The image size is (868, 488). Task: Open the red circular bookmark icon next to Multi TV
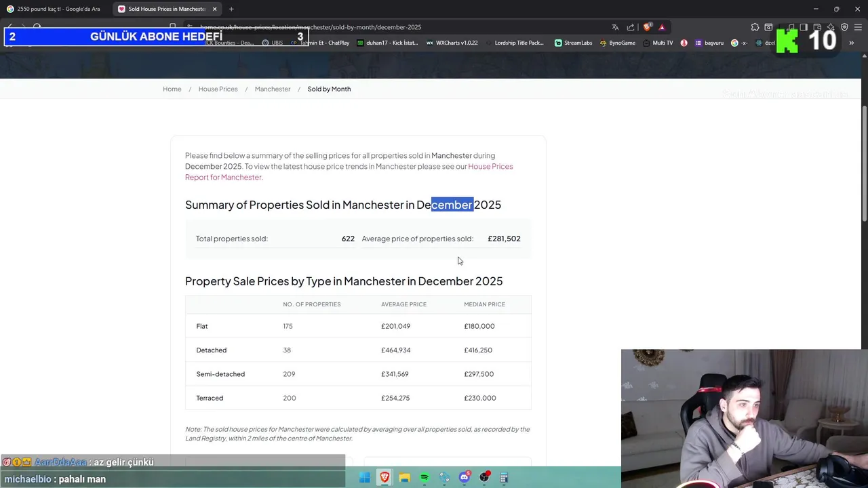point(684,43)
